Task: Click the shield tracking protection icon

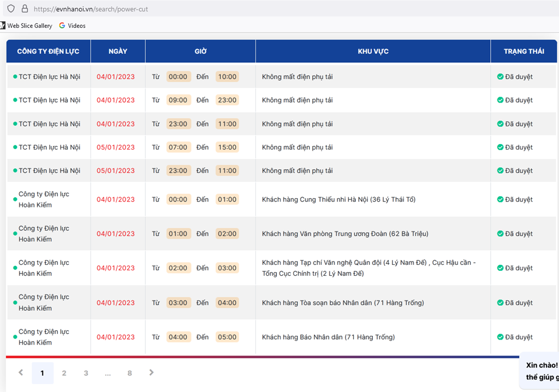Action: click(x=11, y=9)
